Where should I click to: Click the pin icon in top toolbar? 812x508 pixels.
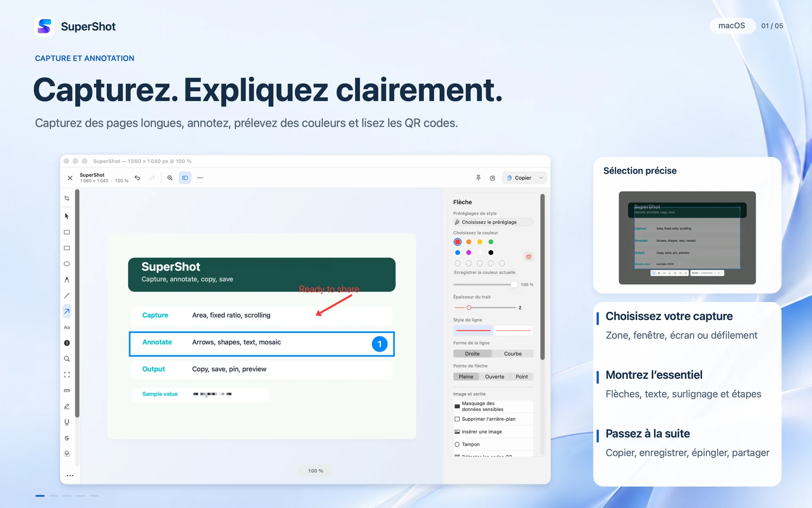pos(478,178)
